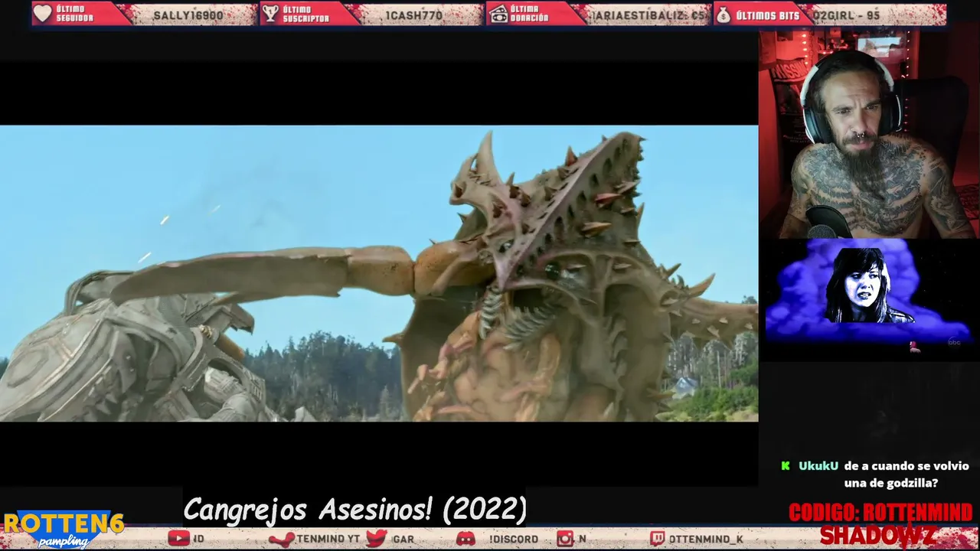Screen dimensions: 980x551
Task: Click the trophy icon for Último Suscriptor
Action: (x=269, y=14)
